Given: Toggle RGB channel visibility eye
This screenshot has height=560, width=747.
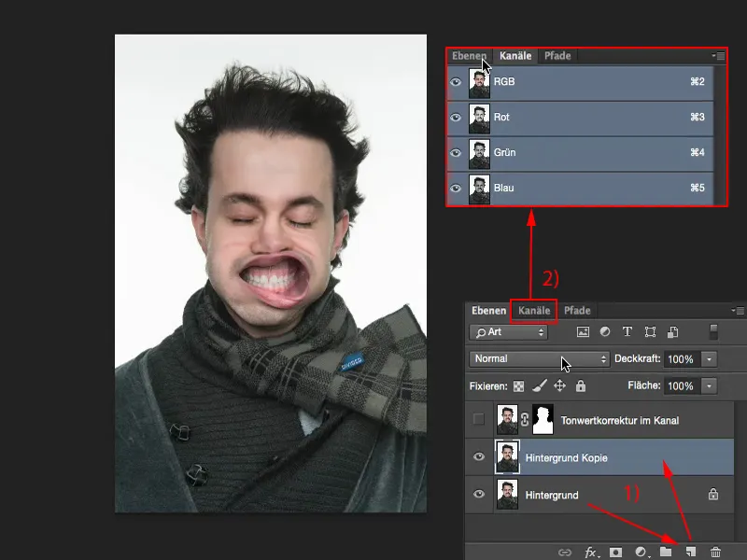Looking at the screenshot, I should pos(456,82).
